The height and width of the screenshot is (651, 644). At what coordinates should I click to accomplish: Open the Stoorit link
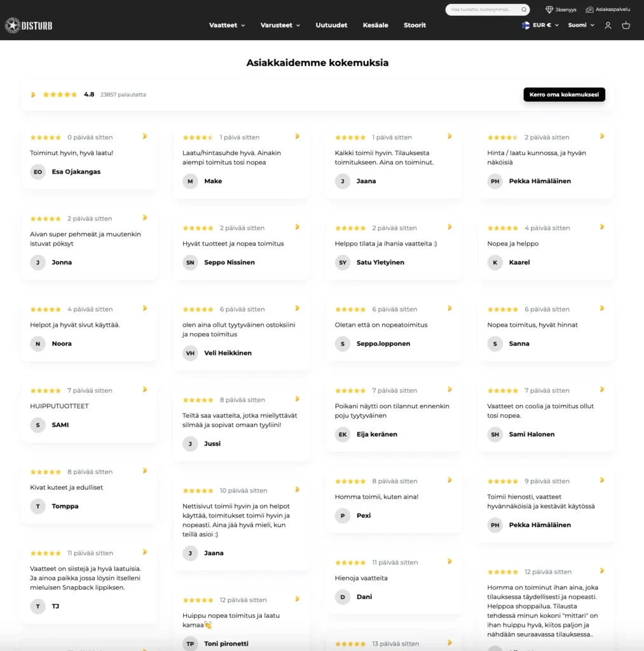(x=414, y=25)
